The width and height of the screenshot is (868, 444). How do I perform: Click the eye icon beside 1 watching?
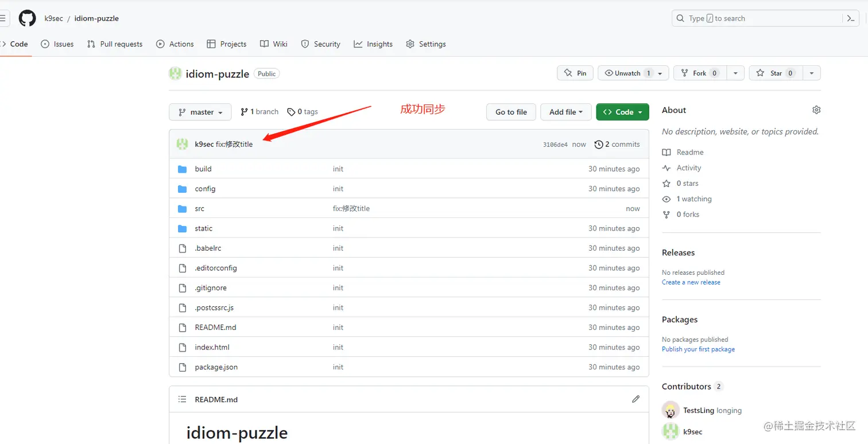(666, 199)
